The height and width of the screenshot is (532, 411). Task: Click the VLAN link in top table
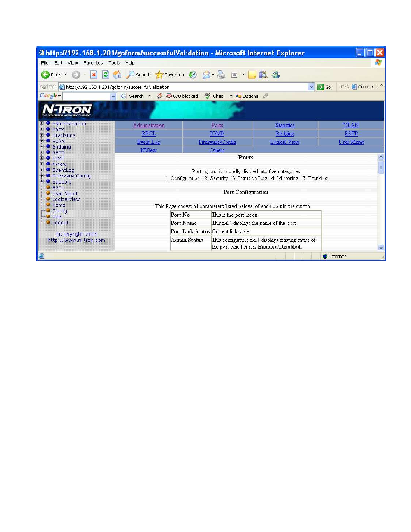click(351, 125)
